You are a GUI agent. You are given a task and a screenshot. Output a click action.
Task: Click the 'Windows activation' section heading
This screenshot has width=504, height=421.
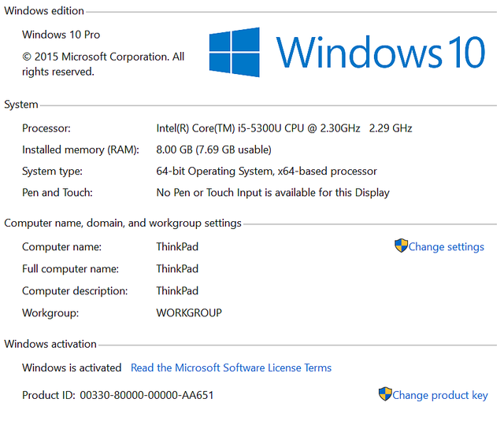pos(50,344)
